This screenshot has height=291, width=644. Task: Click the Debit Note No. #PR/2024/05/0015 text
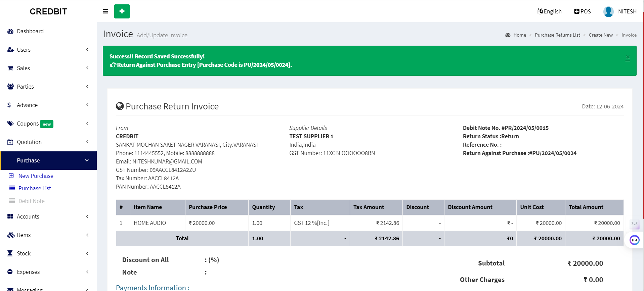coord(506,128)
